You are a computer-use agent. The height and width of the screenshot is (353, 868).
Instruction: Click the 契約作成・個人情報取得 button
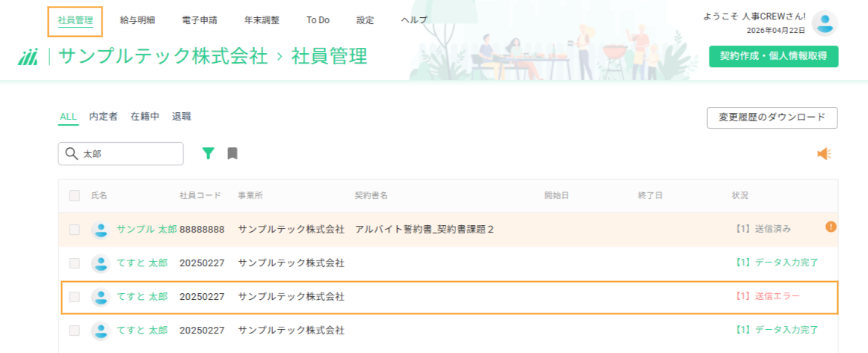(773, 57)
